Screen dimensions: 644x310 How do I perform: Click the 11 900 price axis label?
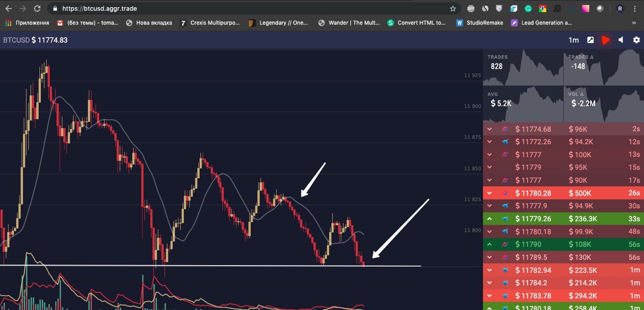point(472,106)
